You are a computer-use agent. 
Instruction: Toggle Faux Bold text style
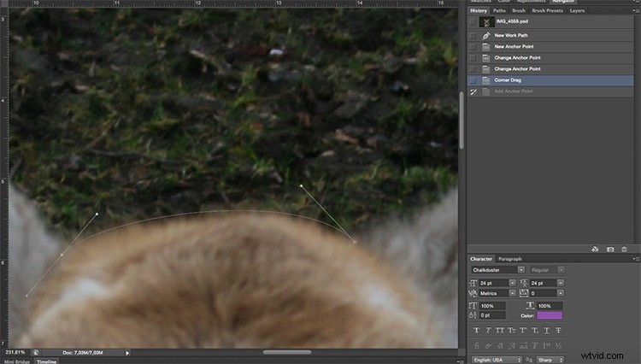pos(477,330)
